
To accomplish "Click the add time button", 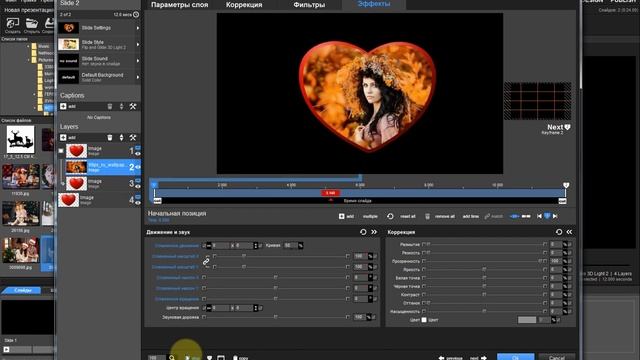I will pyautogui.click(x=471, y=216).
